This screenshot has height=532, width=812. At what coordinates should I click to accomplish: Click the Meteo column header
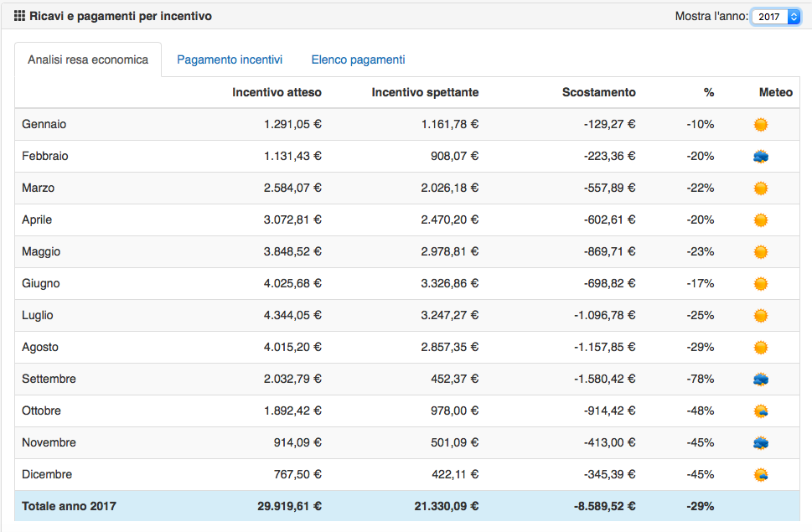pyautogui.click(x=775, y=92)
